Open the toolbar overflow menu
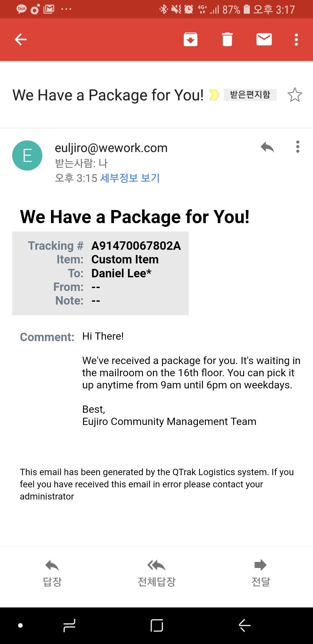Viewport: 313px width, 644px height. coord(296,39)
